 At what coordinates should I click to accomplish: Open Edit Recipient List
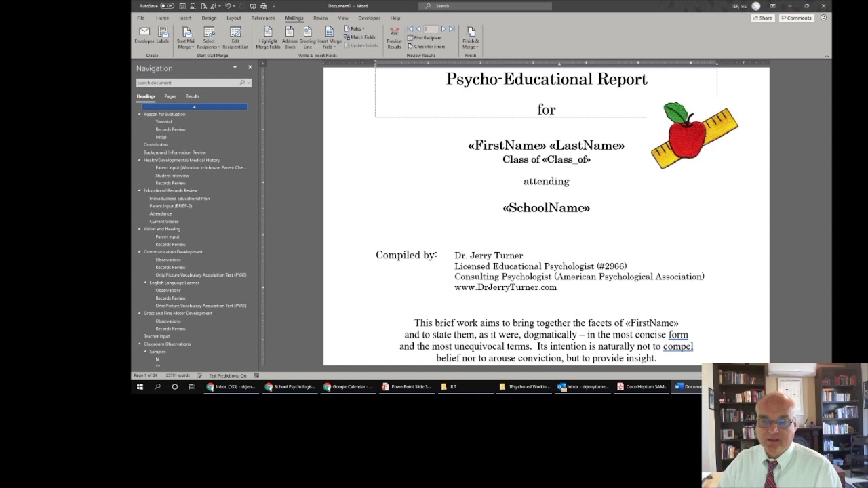[235, 38]
